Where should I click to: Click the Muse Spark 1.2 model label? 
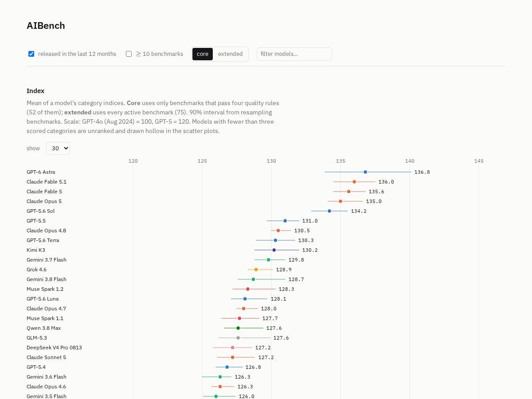pyautogui.click(x=45, y=289)
